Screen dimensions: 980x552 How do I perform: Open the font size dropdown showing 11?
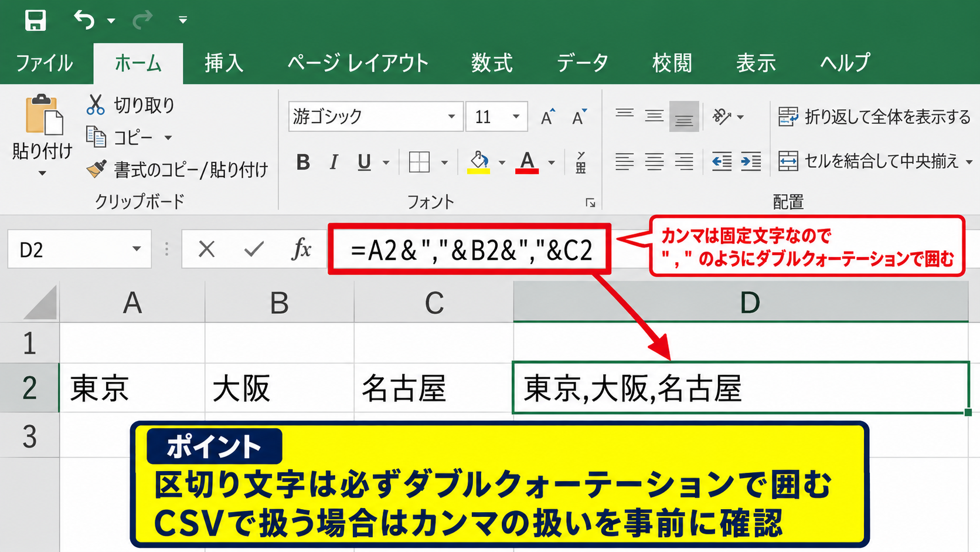[x=516, y=117]
